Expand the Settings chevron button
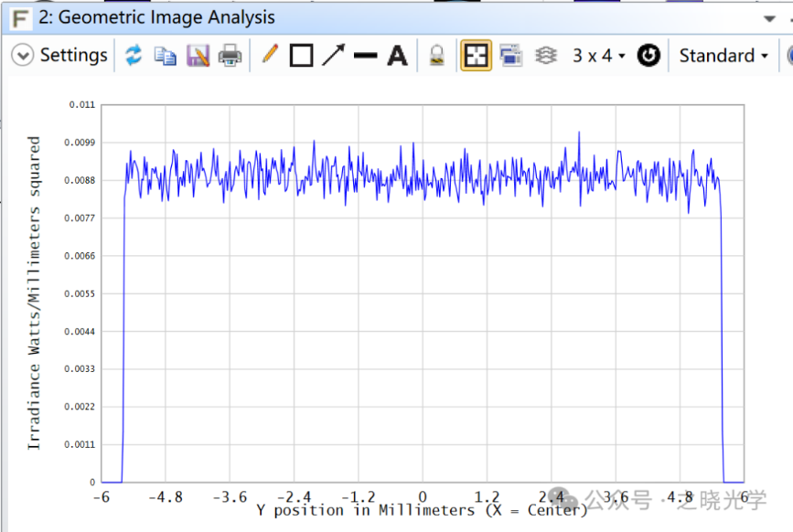Image resolution: width=793 pixels, height=532 pixels. 23,56
